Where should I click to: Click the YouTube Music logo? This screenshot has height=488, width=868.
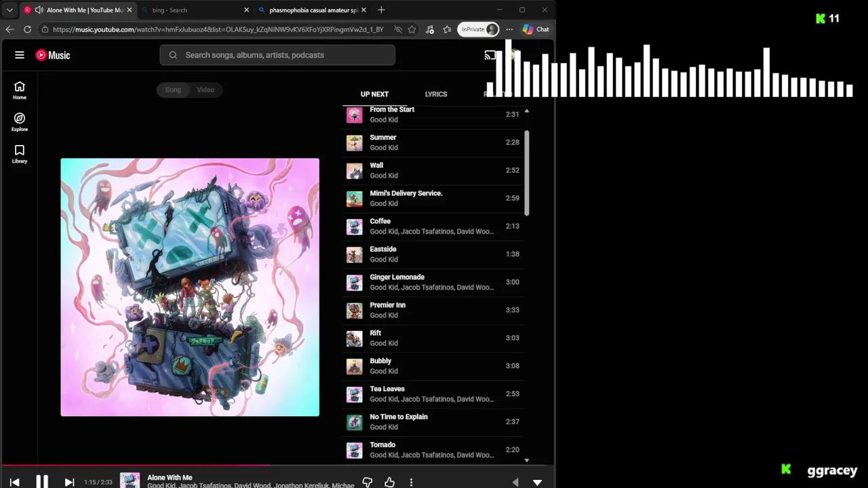coord(53,55)
